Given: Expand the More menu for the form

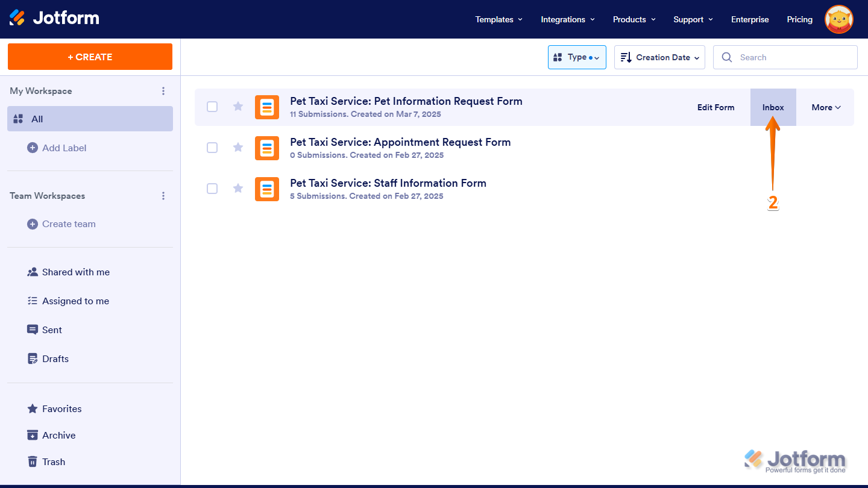Looking at the screenshot, I should (825, 107).
